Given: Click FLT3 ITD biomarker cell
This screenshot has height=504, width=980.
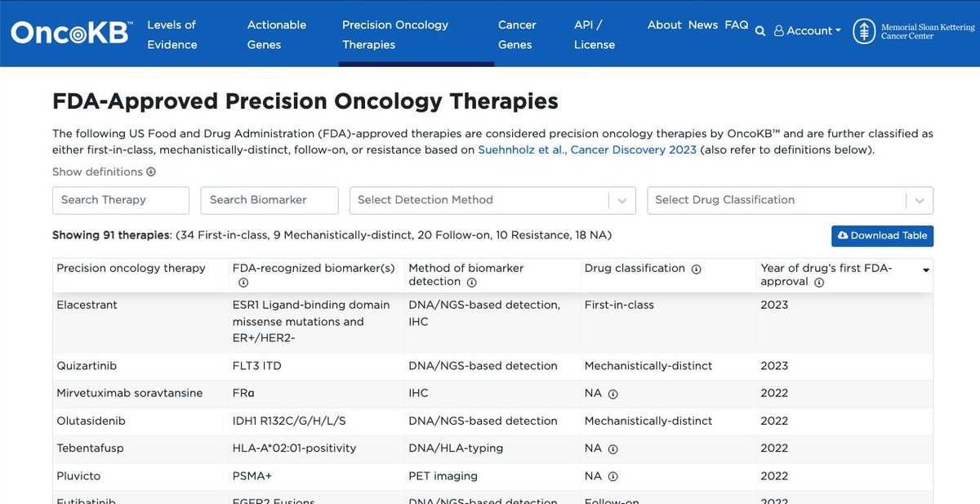Looking at the screenshot, I should point(256,366).
